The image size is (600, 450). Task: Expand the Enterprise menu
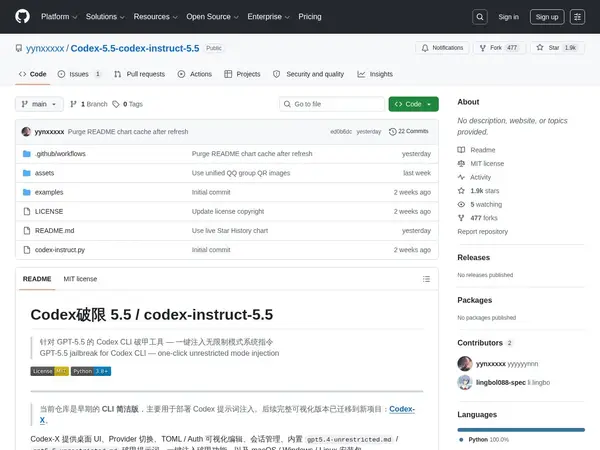(x=268, y=17)
